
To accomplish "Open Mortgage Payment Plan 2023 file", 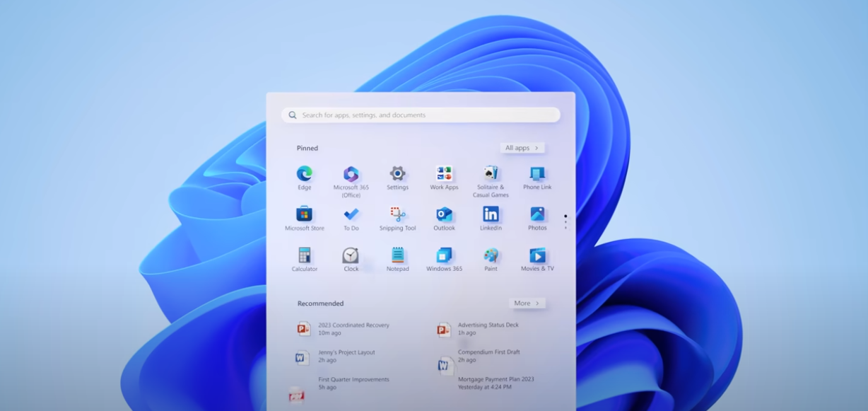I will [496, 383].
